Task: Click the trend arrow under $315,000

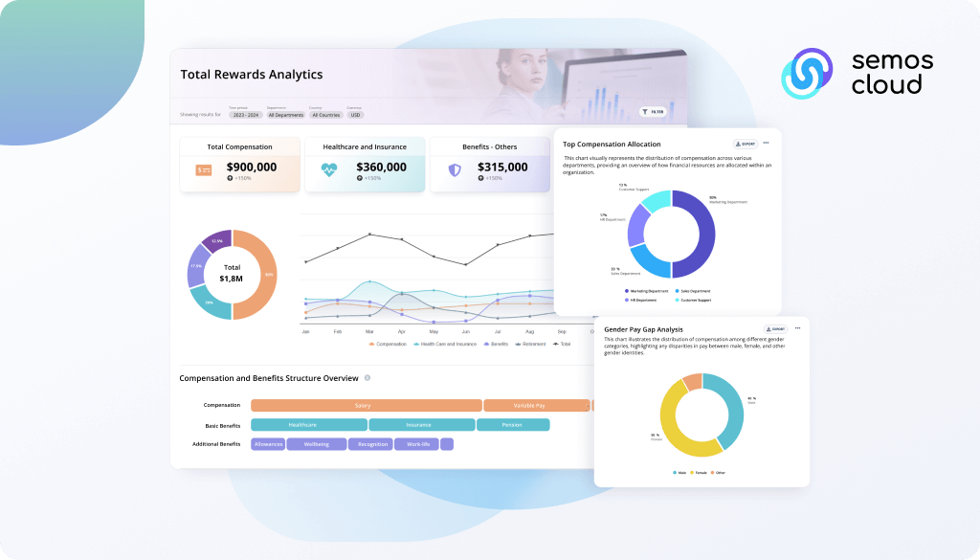Action: click(x=480, y=178)
